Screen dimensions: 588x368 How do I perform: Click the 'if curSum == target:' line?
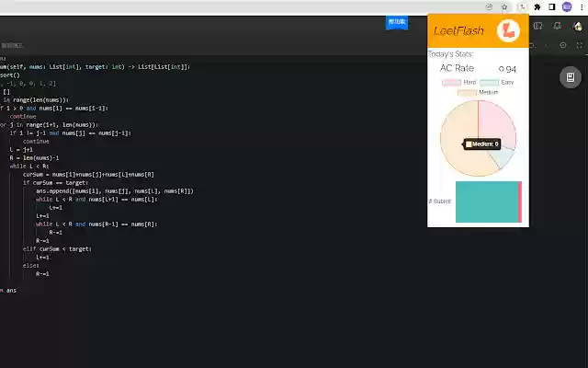55,182
